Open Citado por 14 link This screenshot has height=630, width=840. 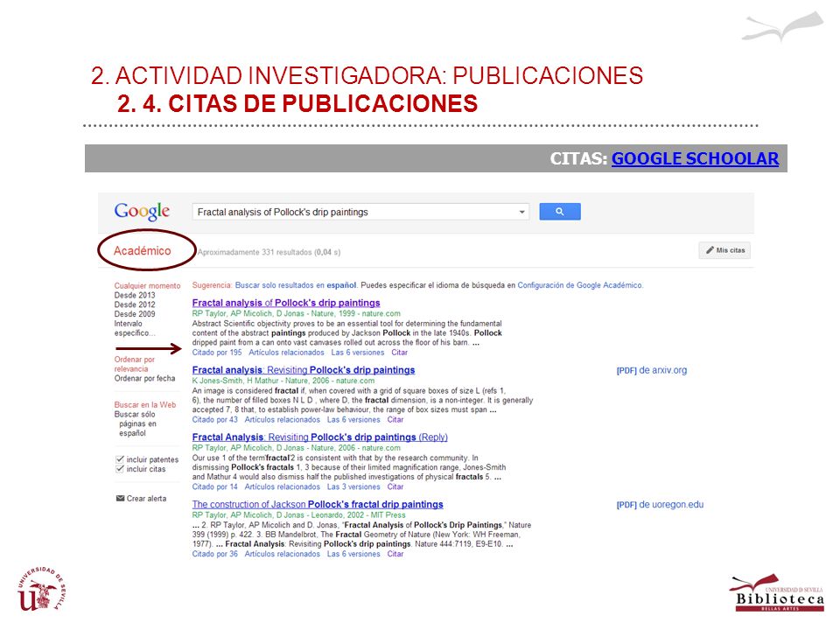(x=215, y=487)
